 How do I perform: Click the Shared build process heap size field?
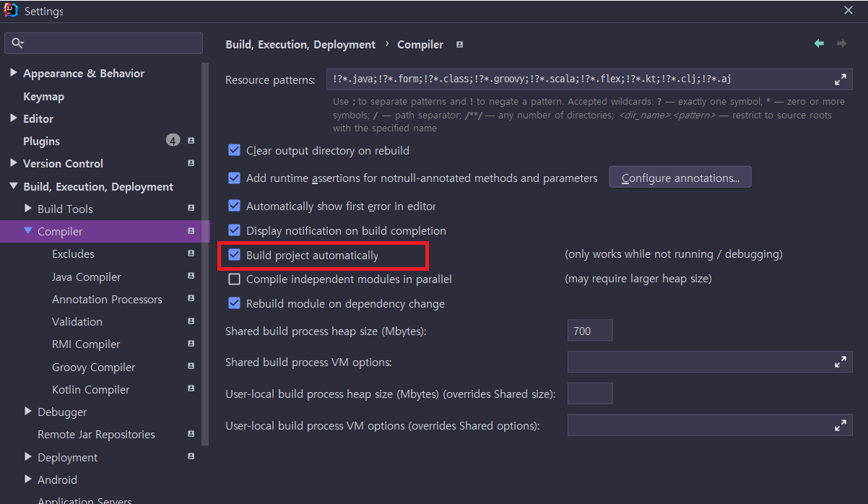pos(589,330)
